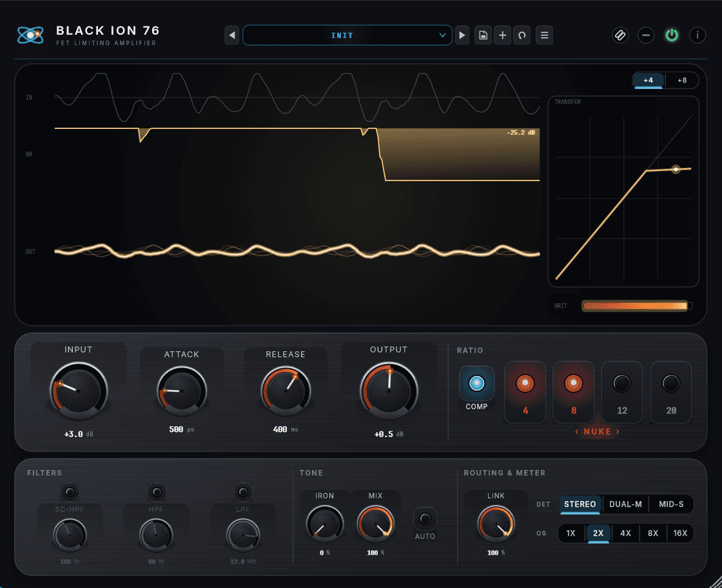Expand preset list using the chevron arrow
The height and width of the screenshot is (588, 722).
coord(442,35)
